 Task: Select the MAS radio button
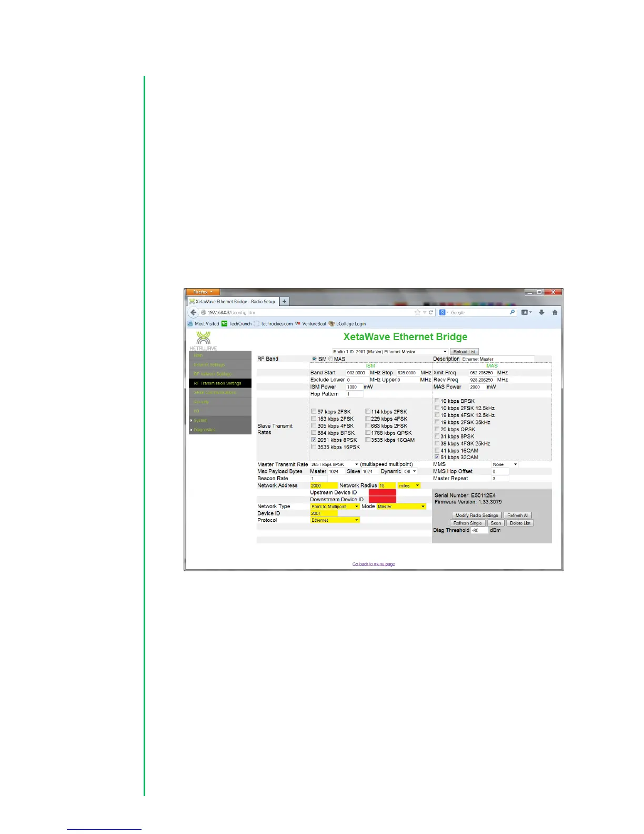[330, 359]
